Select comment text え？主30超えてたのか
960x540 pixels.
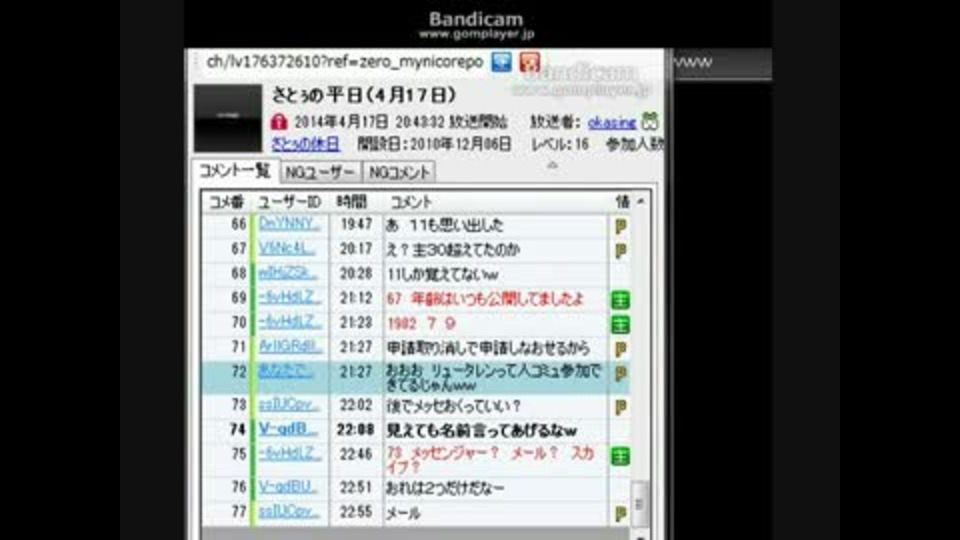click(x=452, y=250)
